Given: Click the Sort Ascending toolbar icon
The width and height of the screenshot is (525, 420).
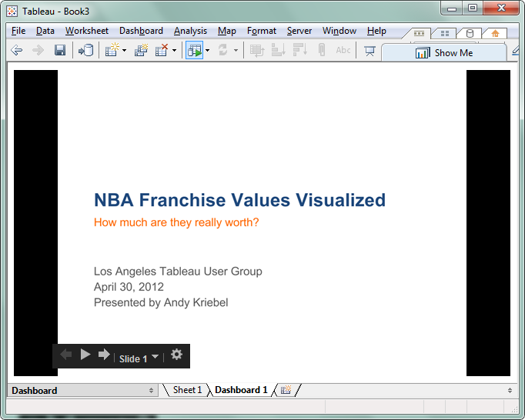Looking at the screenshot, I should click(x=278, y=50).
